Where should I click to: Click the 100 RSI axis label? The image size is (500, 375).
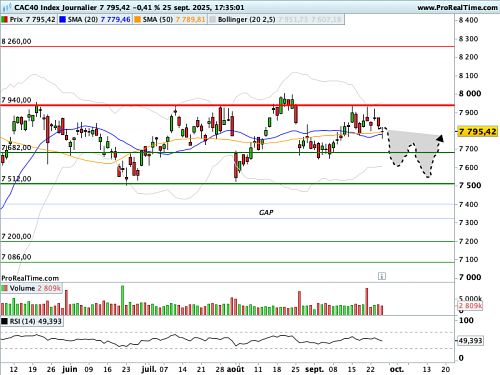[x=466, y=320]
